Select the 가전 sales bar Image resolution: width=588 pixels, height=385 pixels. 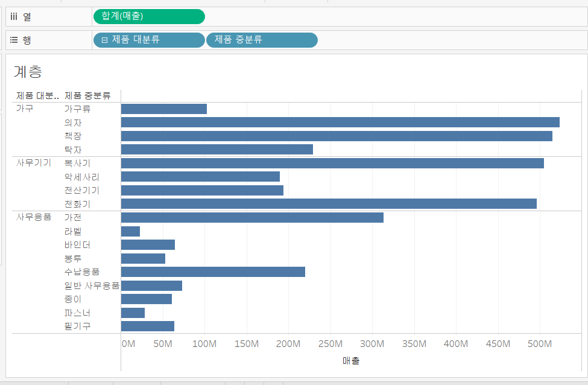[x=252, y=217]
